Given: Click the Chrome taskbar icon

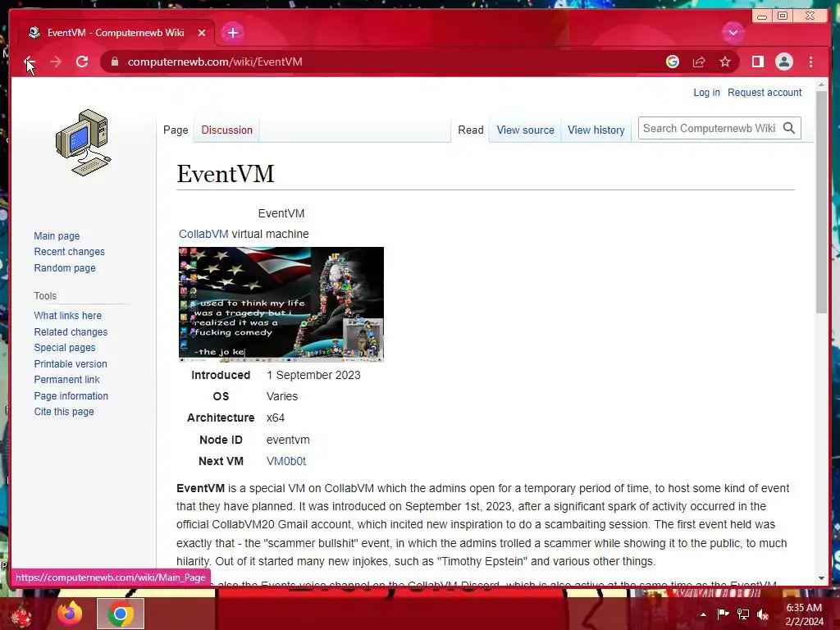Looking at the screenshot, I should coord(121,614).
